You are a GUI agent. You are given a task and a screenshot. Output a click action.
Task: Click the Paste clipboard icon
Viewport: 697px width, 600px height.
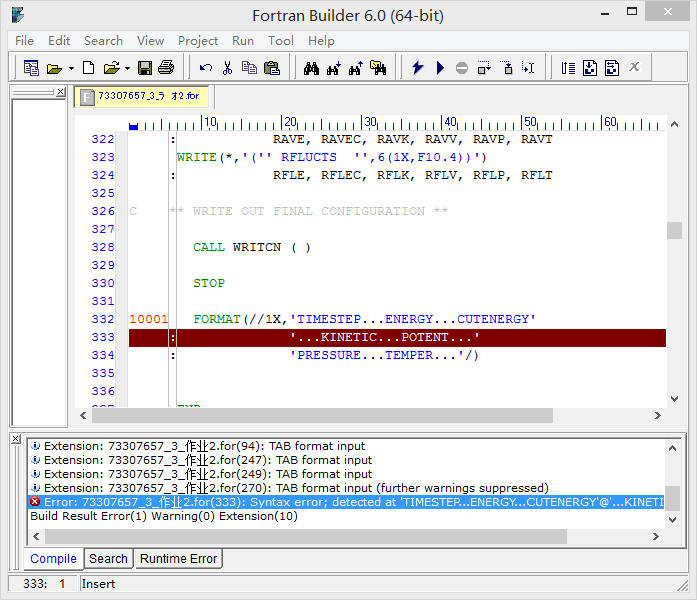tap(270, 68)
